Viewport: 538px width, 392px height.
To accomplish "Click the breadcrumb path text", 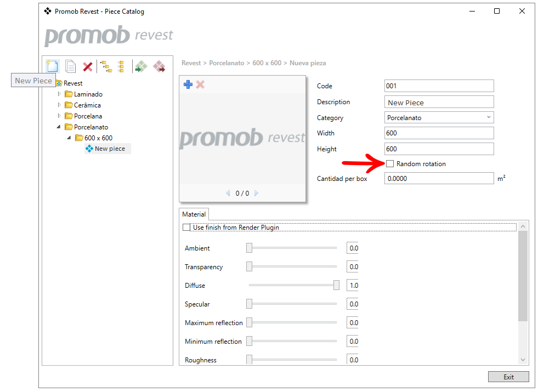I will coord(253,63).
